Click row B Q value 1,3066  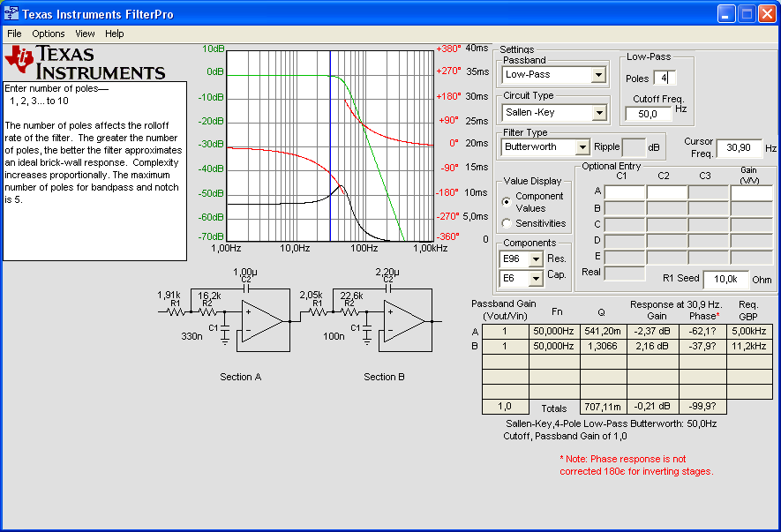[x=603, y=346]
